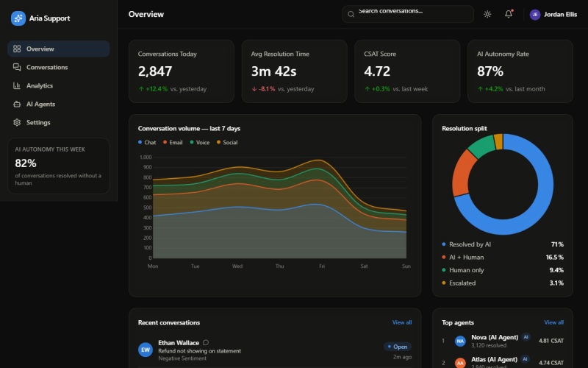Click the CSAT Score value 4.72
Viewport: 588px width, 368px height.
coord(377,71)
